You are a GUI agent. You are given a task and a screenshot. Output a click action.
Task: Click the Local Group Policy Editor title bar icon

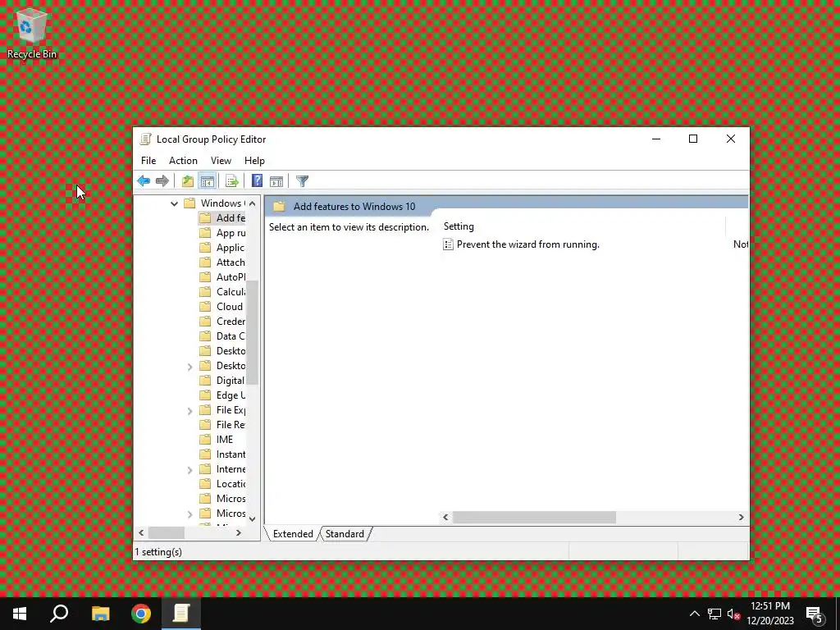click(x=146, y=139)
